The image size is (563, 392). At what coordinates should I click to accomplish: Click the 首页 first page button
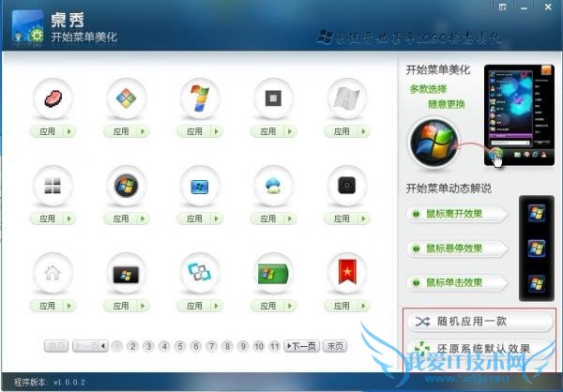56,346
